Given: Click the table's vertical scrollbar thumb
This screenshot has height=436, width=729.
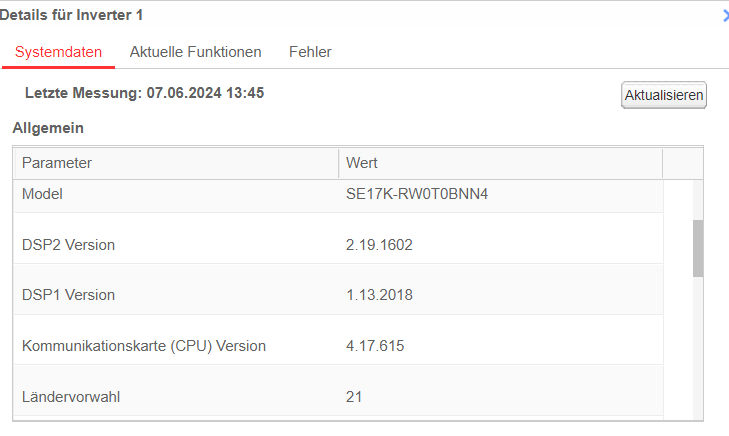Looking at the screenshot, I should 697,249.
